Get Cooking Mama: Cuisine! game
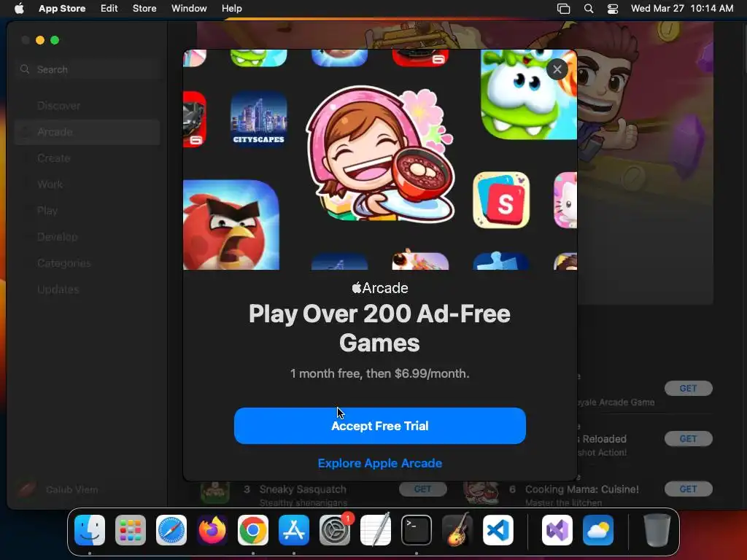This screenshot has height=560, width=747. click(689, 489)
